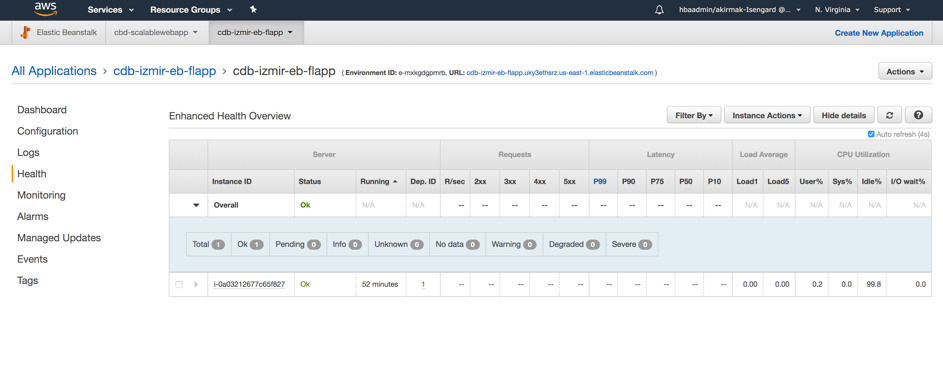Open the Actions dropdown
Viewport: 943px width, 366px height.
[x=905, y=72]
